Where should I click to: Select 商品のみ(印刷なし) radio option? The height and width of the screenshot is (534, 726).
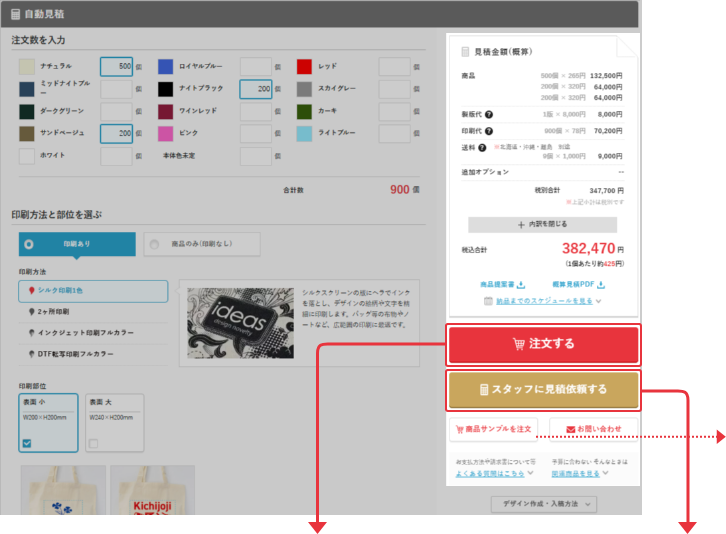pos(153,243)
